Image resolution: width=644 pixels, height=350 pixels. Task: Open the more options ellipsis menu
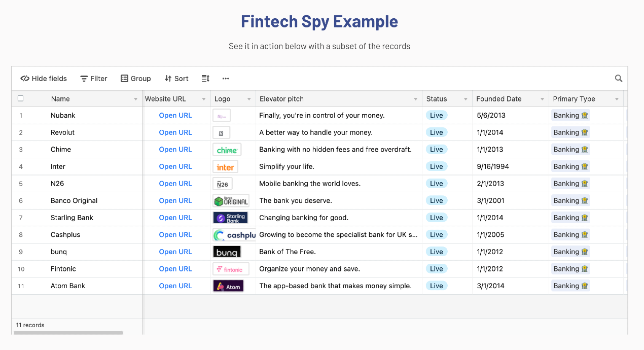click(x=225, y=79)
